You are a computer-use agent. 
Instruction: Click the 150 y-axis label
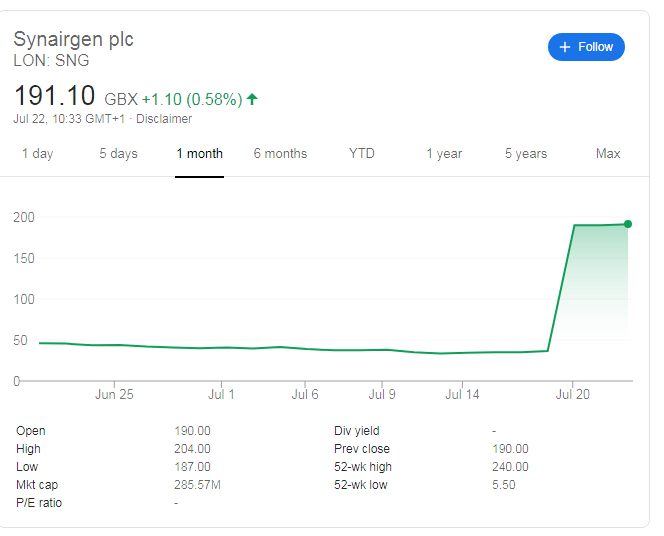[24, 258]
